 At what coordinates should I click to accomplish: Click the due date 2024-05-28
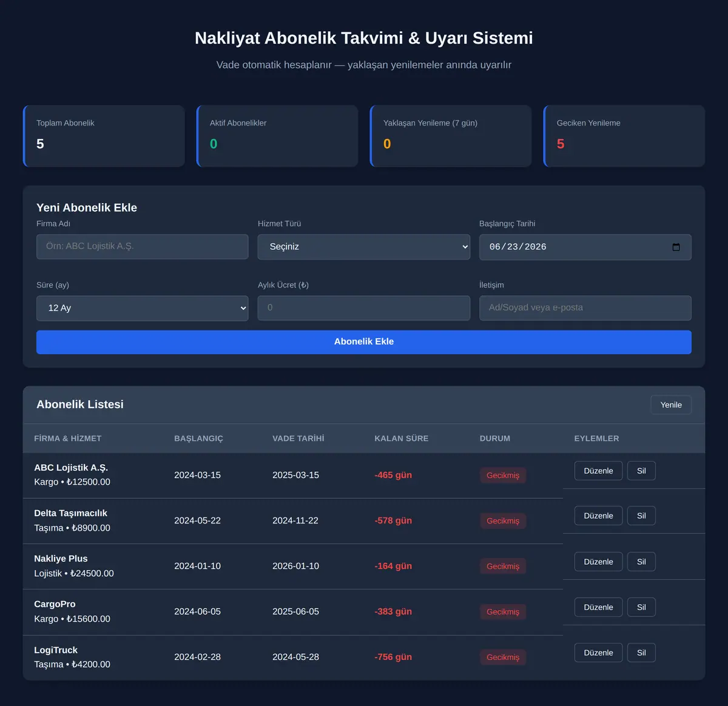tap(295, 657)
